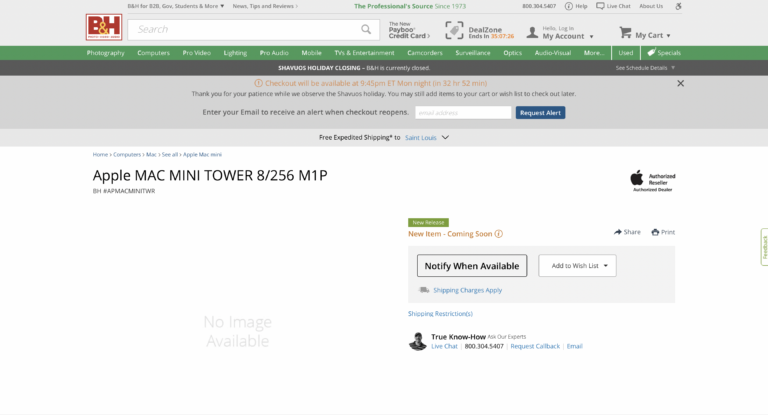Click the True Know-How expert avatar
The height and width of the screenshot is (415, 768).
click(x=418, y=342)
